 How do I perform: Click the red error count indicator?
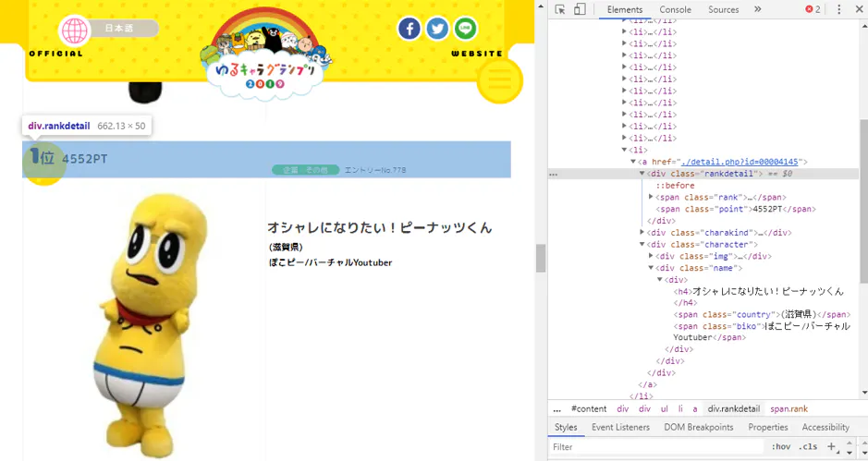813,9
